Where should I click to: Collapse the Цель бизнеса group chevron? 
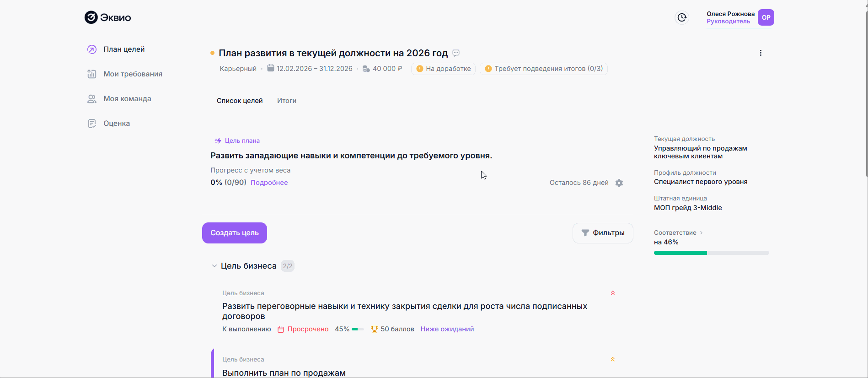click(214, 266)
